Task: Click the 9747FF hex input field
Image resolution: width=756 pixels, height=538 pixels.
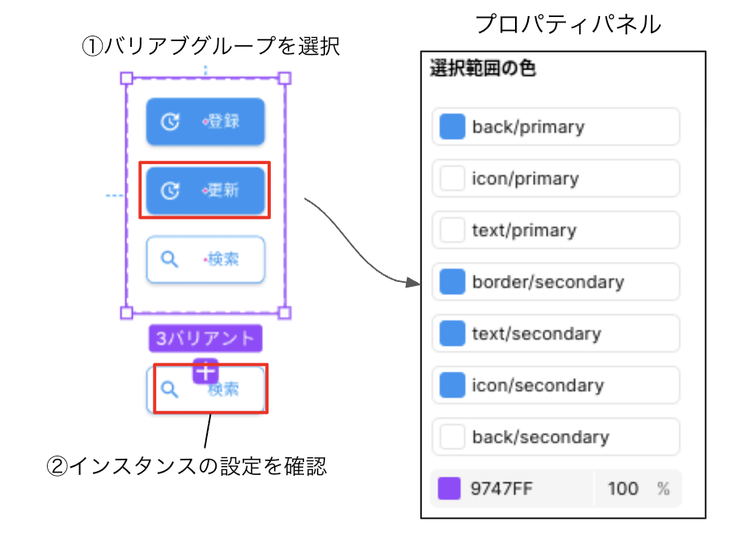Action: tap(512, 489)
